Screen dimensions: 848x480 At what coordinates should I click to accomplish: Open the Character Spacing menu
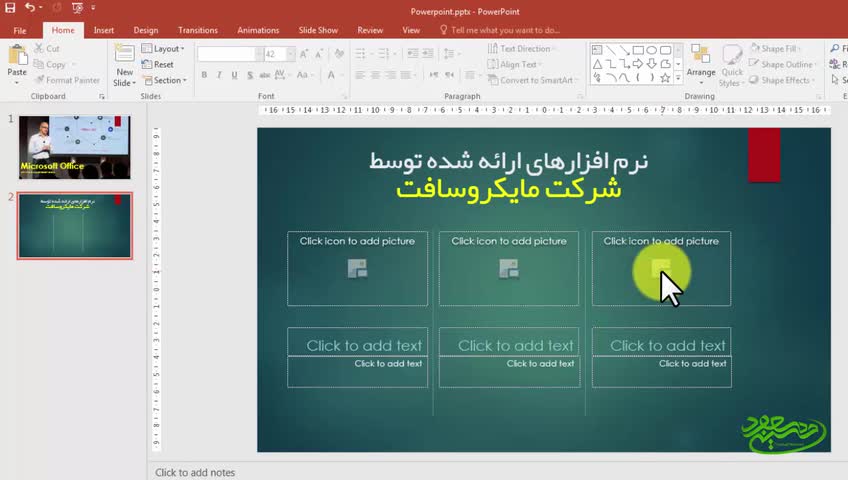[x=281, y=75]
